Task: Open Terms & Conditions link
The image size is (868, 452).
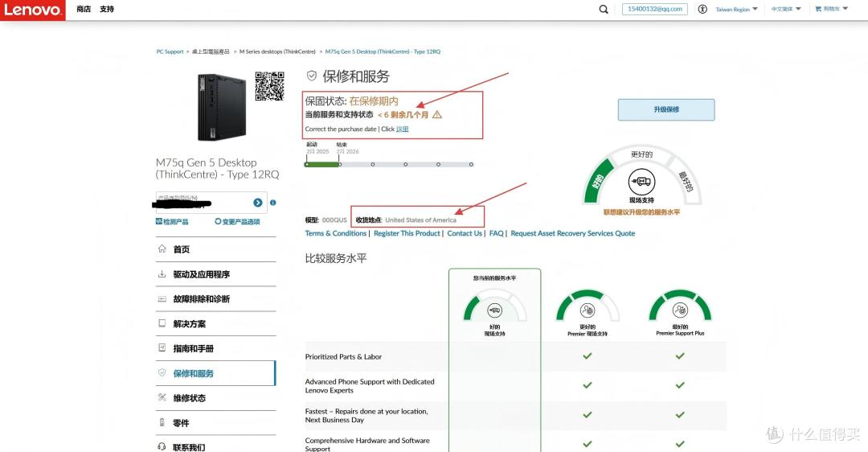Action: 336,233
